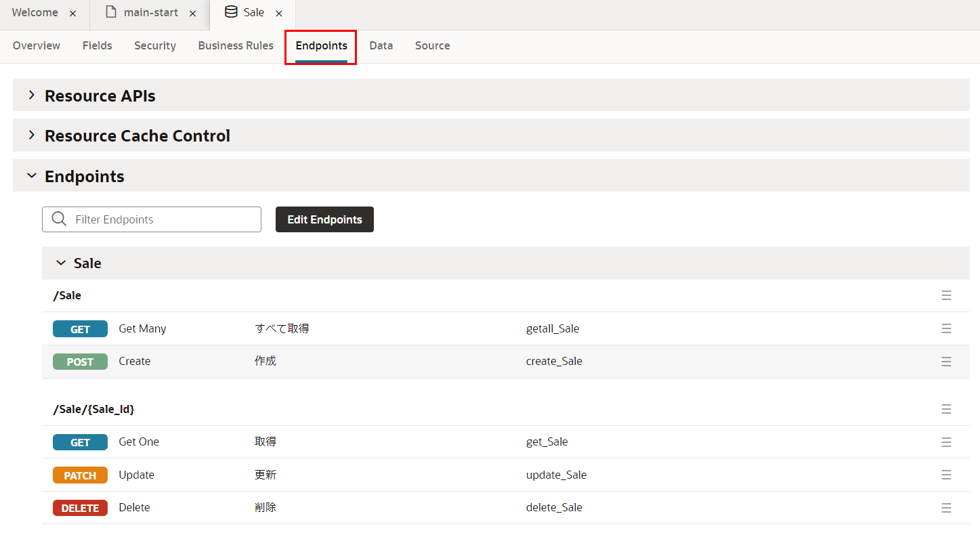The height and width of the screenshot is (537, 980).
Task: Open the Fields tab
Action: click(x=98, y=46)
